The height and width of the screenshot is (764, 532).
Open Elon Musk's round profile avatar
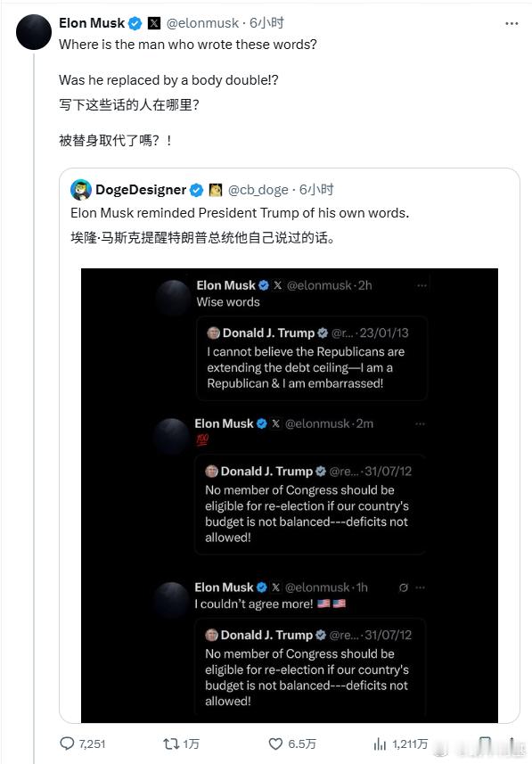pos(34,32)
